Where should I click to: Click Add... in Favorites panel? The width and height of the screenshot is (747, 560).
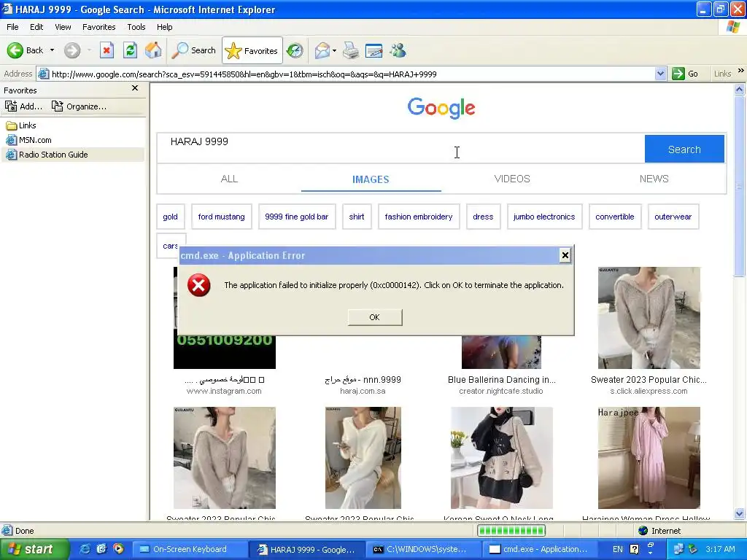[24, 106]
